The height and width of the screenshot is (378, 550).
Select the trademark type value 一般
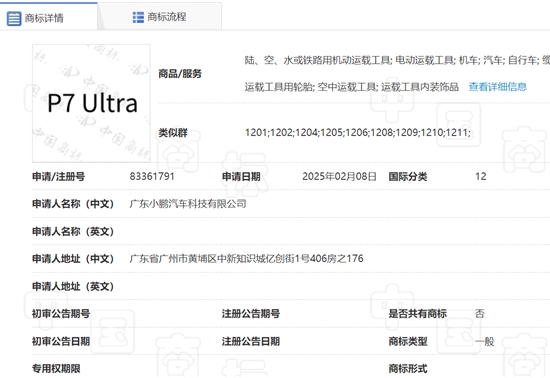(484, 341)
